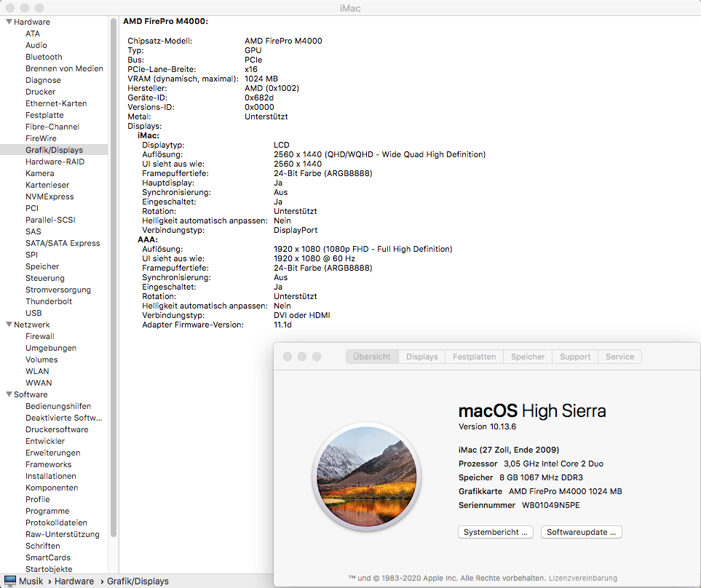Select Drucker in the sidebar
The image size is (701, 588).
40,92
